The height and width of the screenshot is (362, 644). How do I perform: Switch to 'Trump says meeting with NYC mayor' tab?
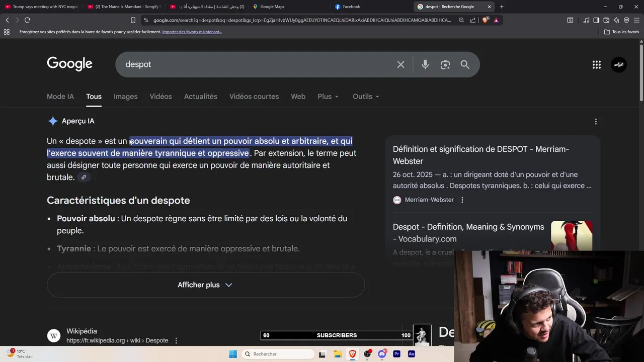[41, 7]
